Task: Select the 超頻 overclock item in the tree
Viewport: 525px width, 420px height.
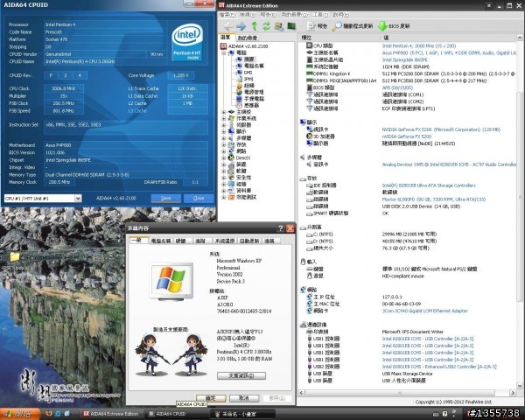Action: [x=249, y=86]
